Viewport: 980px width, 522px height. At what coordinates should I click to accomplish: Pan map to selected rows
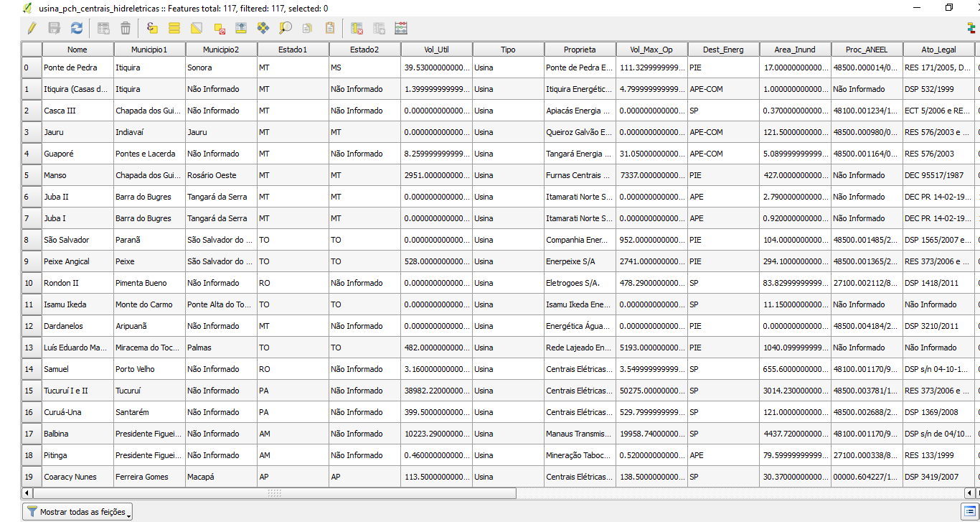263,28
